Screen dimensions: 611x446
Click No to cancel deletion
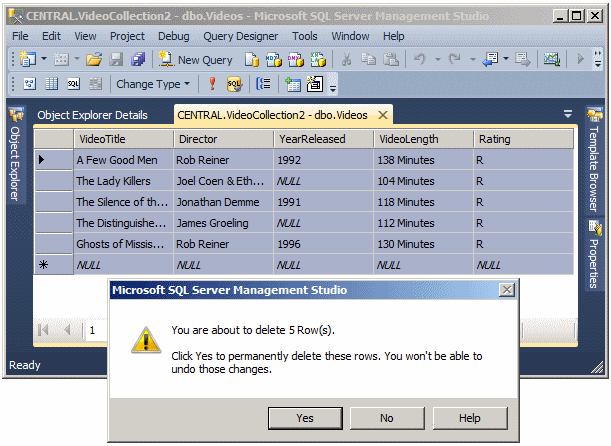[387, 418]
